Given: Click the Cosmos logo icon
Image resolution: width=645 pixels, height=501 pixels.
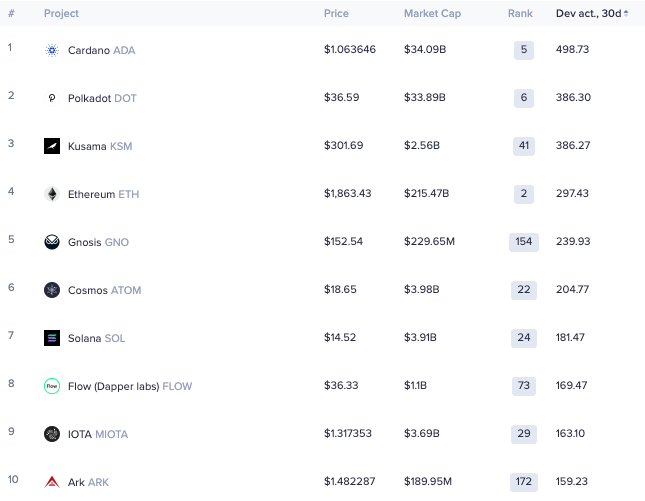Looking at the screenshot, I should (52, 290).
